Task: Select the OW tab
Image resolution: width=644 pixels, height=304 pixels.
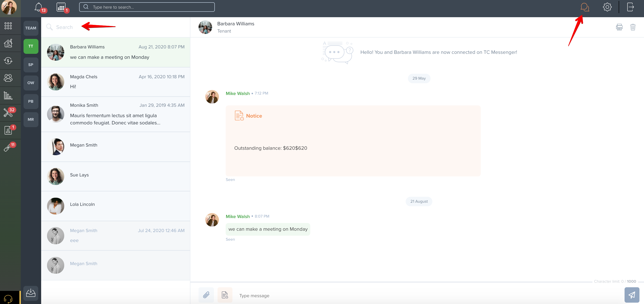Action: pyautogui.click(x=31, y=83)
